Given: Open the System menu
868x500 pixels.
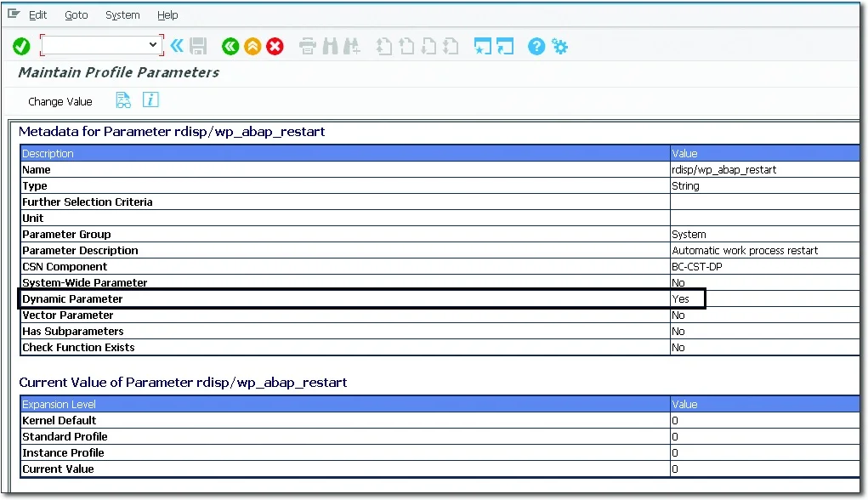Looking at the screenshot, I should [x=122, y=14].
